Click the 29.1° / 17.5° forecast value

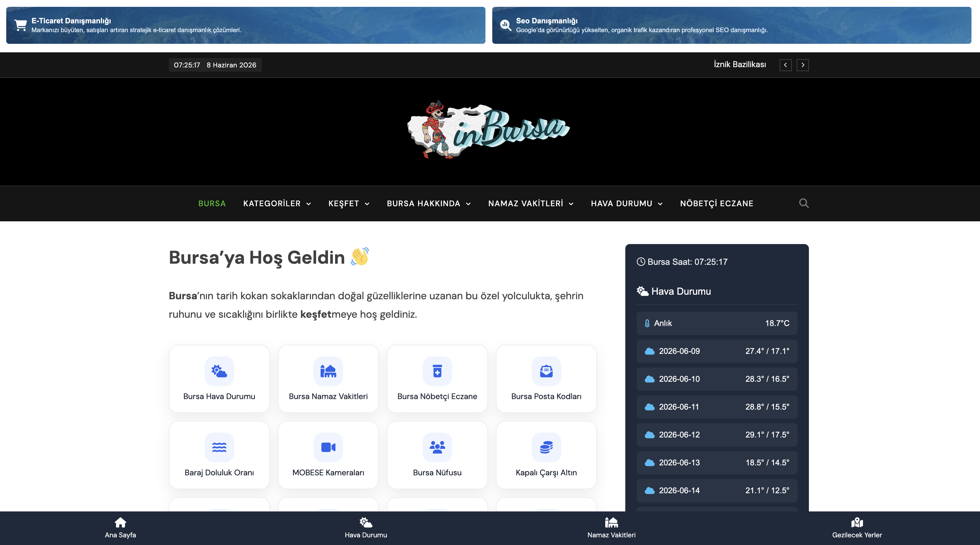pyautogui.click(x=767, y=435)
